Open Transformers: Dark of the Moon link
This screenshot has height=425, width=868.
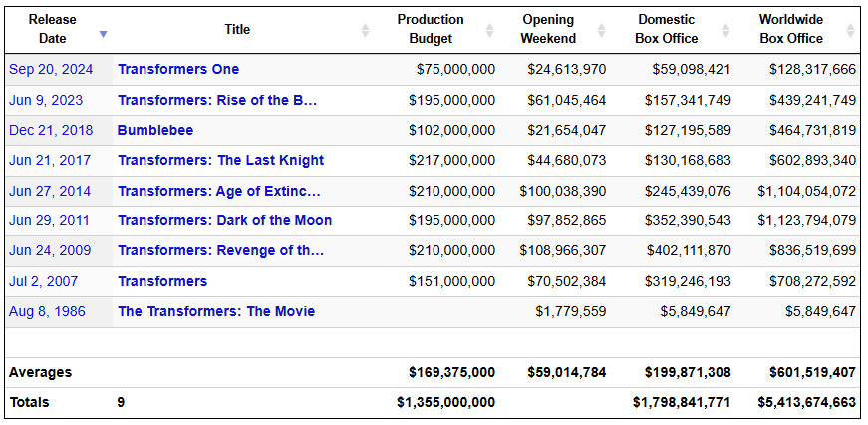pos(224,221)
